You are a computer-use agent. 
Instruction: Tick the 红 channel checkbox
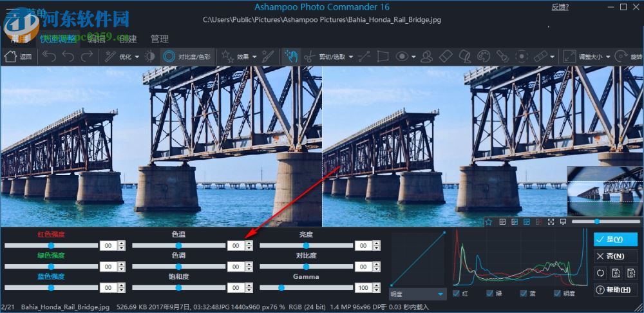click(456, 293)
